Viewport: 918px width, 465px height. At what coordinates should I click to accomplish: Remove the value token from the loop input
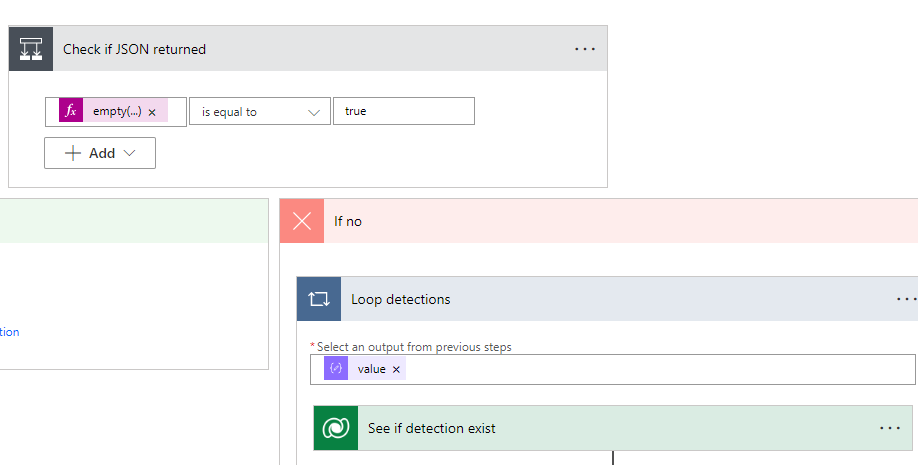(396, 369)
